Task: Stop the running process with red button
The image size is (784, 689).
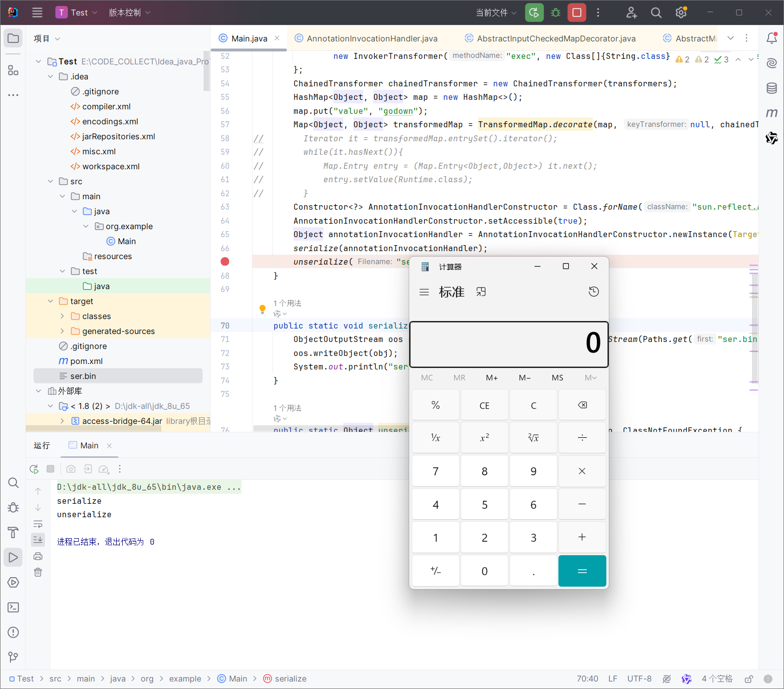Action: click(577, 12)
